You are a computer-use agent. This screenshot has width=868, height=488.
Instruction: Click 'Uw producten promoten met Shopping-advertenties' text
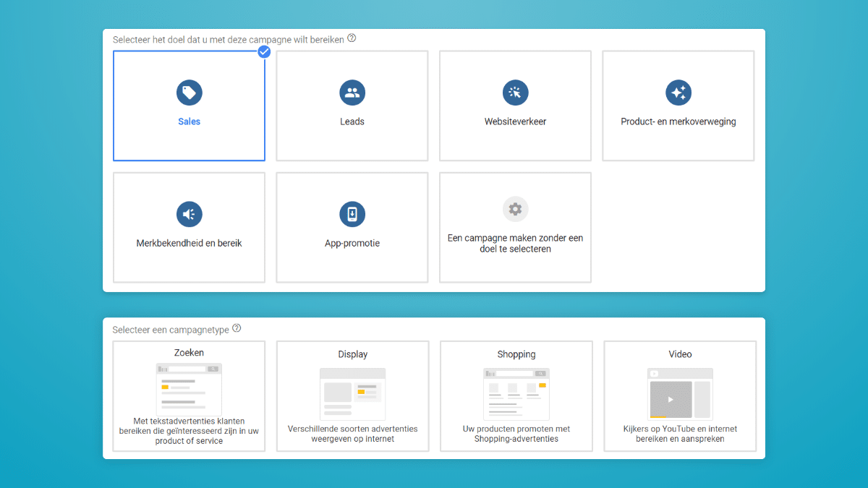[516, 434]
